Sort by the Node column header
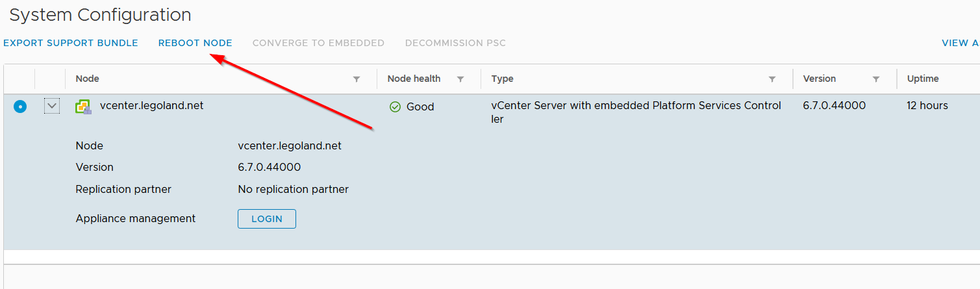This screenshot has width=980, height=289. [88, 79]
